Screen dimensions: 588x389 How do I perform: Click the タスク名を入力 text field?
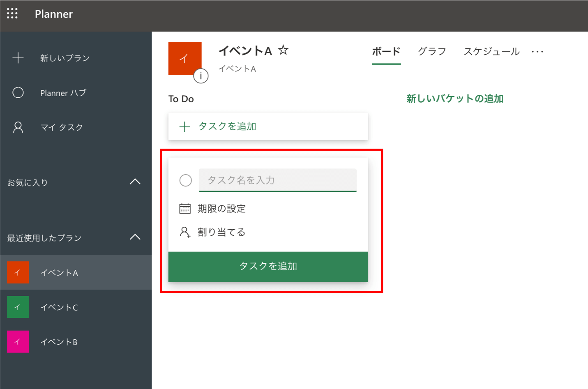click(x=277, y=180)
